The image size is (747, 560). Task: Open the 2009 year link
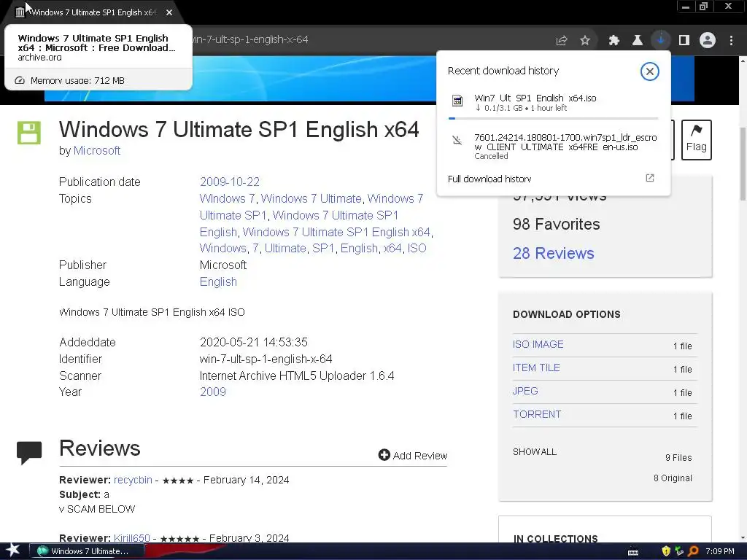(213, 392)
